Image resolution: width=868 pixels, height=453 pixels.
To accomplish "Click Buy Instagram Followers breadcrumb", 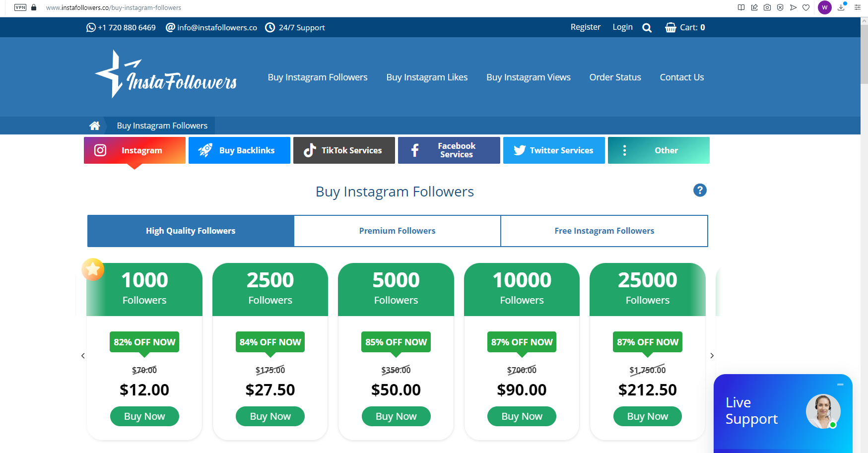I will pos(162,126).
